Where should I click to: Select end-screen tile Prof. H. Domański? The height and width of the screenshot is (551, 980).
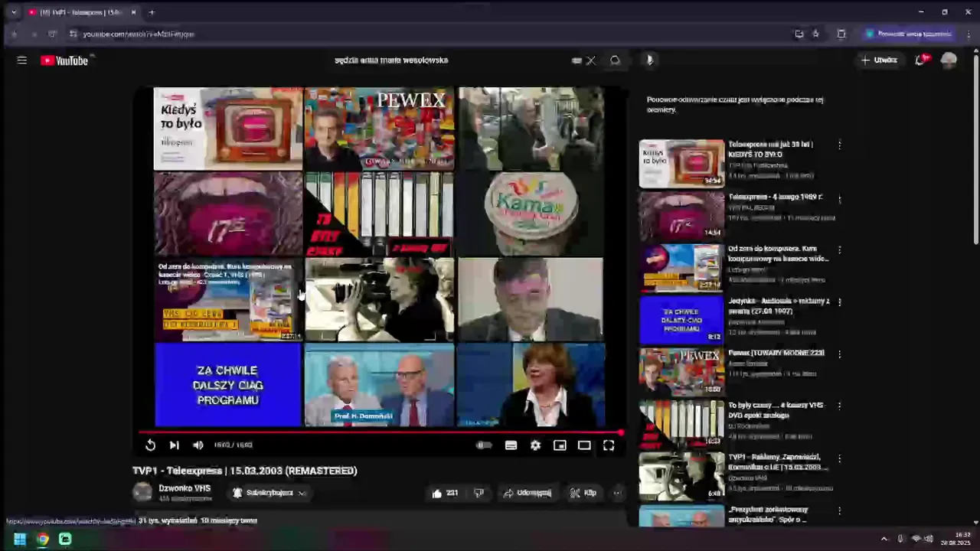[380, 385]
